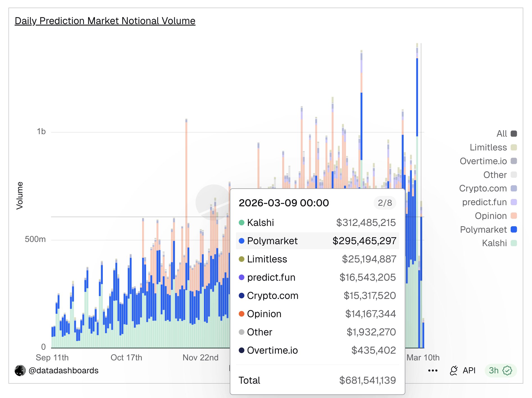Click the Polymarket row in tooltip

317,241
